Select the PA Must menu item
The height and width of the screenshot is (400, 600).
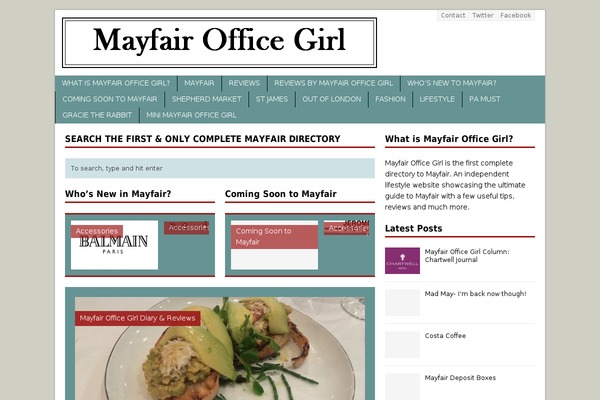coord(485,99)
